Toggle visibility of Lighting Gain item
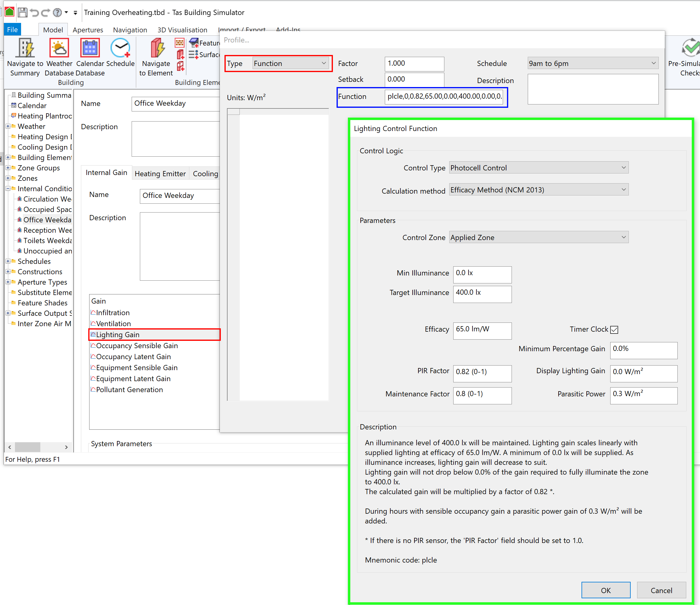This screenshot has width=700, height=605. (x=93, y=335)
